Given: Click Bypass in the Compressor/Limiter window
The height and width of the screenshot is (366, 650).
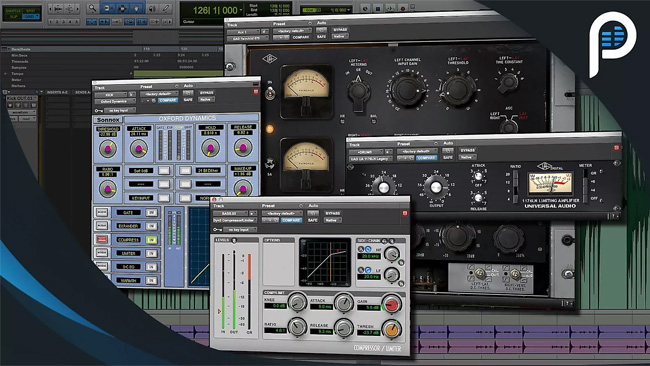Looking at the screenshot, I should coord(333,213).
